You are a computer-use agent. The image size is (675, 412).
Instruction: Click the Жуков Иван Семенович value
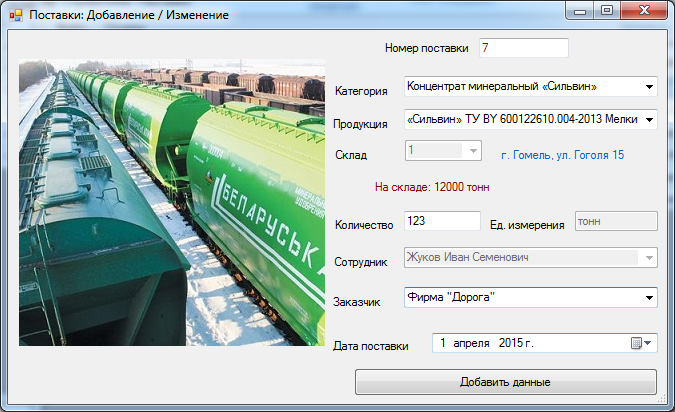(468, 257)
